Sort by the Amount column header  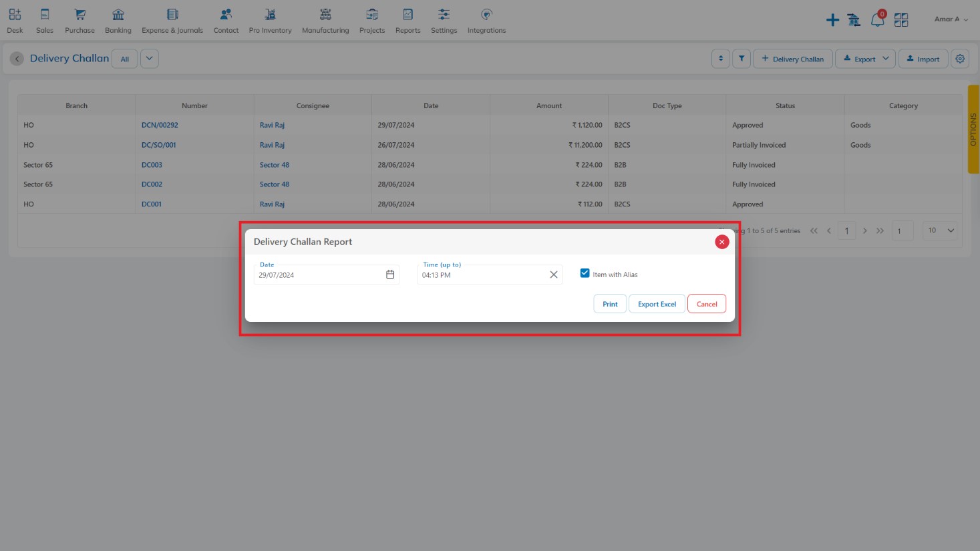[x=549, y=106]
